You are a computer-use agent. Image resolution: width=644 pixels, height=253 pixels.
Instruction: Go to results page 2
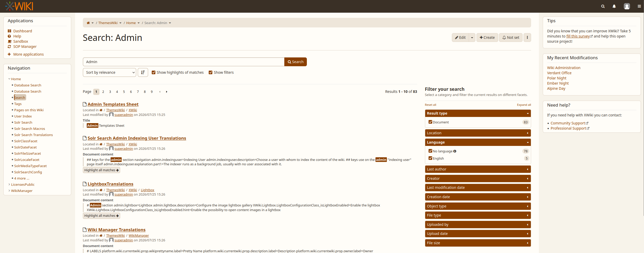[103, 92]
